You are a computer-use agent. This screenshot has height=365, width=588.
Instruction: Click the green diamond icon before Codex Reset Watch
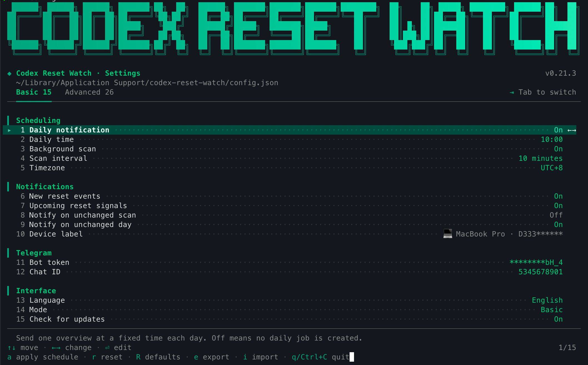coord(9,73)
